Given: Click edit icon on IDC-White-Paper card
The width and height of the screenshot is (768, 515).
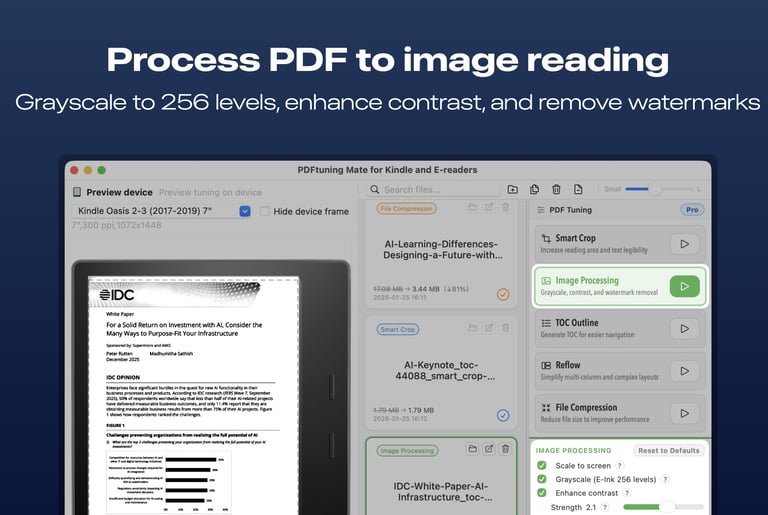Looking at the screenshot, I should pyautogui.click(x=489, y=448).
